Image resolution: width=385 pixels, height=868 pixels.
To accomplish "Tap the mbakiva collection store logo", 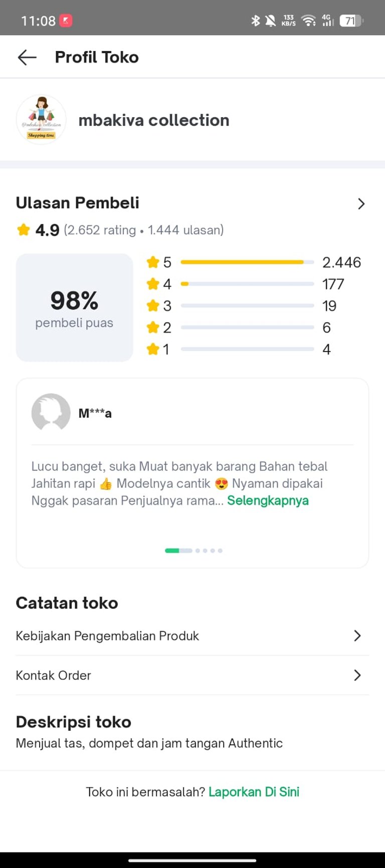I will coord(41,120).
